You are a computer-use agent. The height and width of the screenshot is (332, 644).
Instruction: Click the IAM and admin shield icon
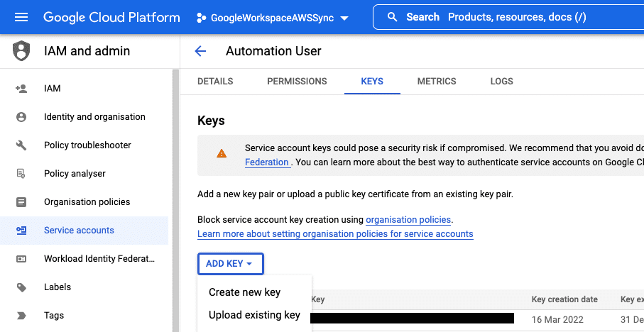[x=21, y=51]
